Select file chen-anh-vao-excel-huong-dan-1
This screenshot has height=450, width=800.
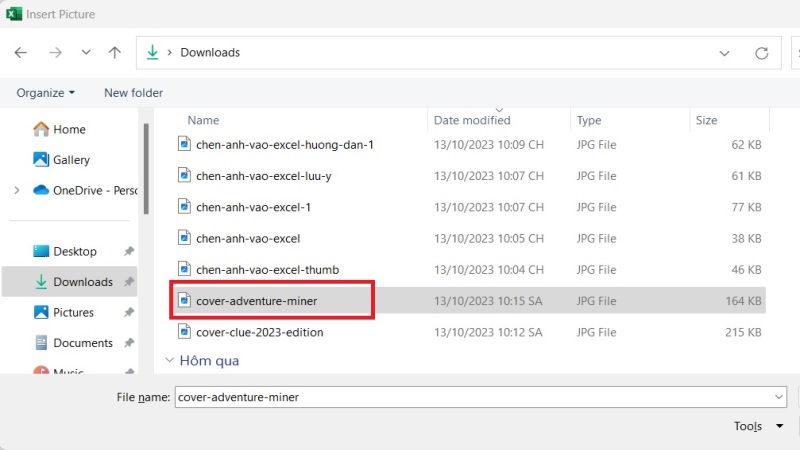pos(285,145)
